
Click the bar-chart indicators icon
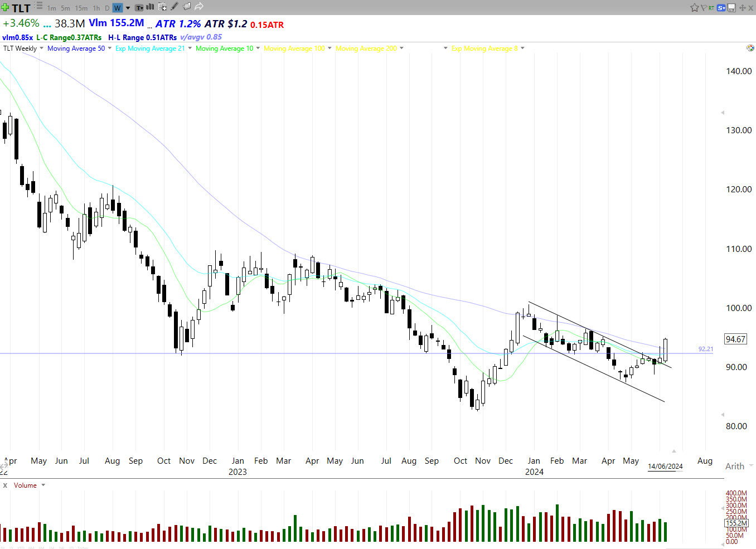(x=150, y=7)
